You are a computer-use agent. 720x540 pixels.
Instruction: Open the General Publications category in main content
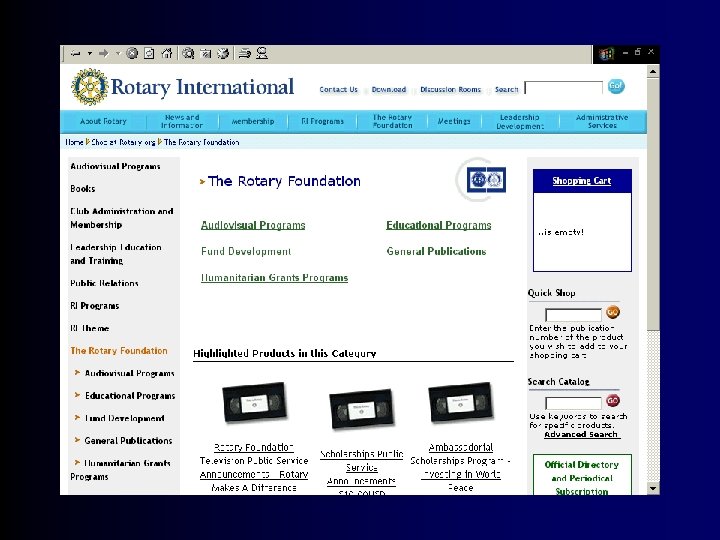coord(436,251)
